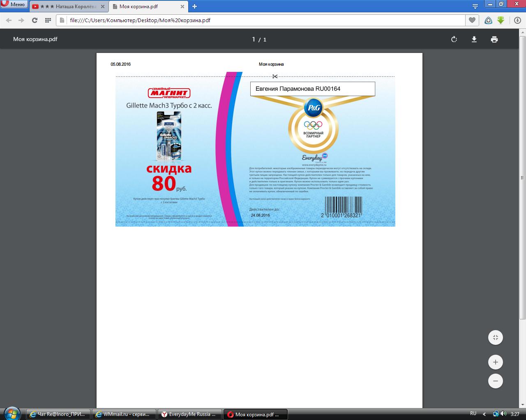This screenshot has height=420, width=526.
Task: Click the fit to page button
Action: pos(496,337)
